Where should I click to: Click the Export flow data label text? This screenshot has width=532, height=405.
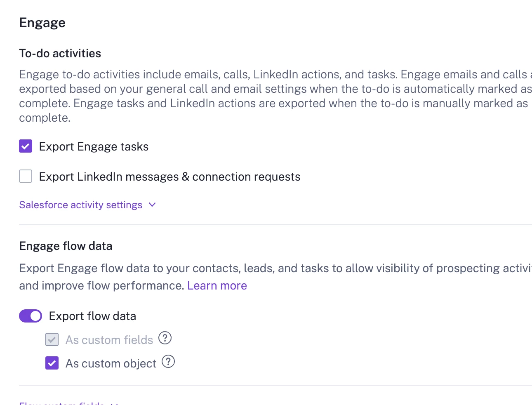92,316
